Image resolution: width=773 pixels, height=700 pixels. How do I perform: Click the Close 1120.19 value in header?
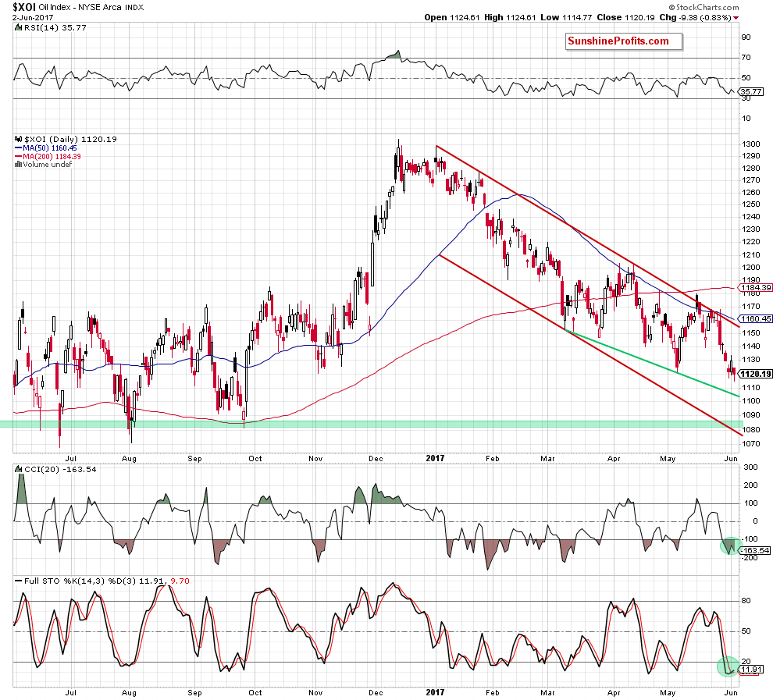click(625, 17)
